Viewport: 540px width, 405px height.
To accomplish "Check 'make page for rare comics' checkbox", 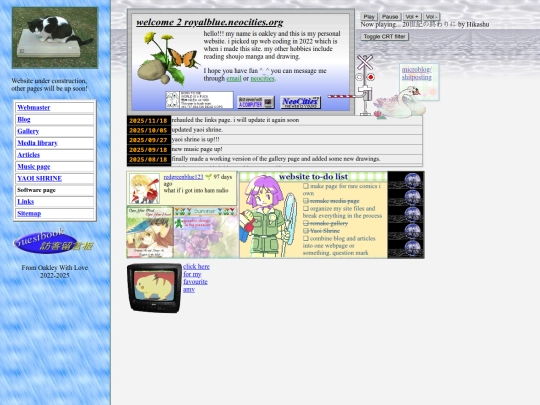I will click(x=306, y=186).
